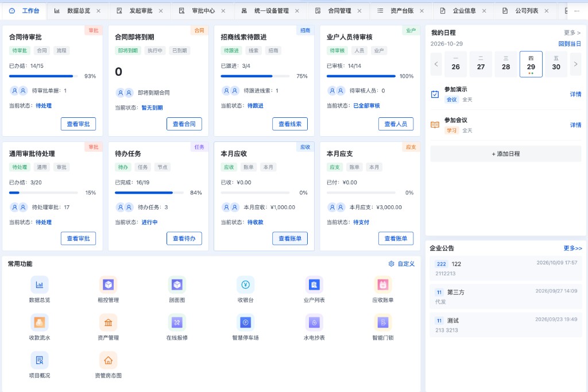Image resolution: width=588 pixels, height=392 pixels.
Task: Click the 查看合同 button
Action: tap(184, 124)
